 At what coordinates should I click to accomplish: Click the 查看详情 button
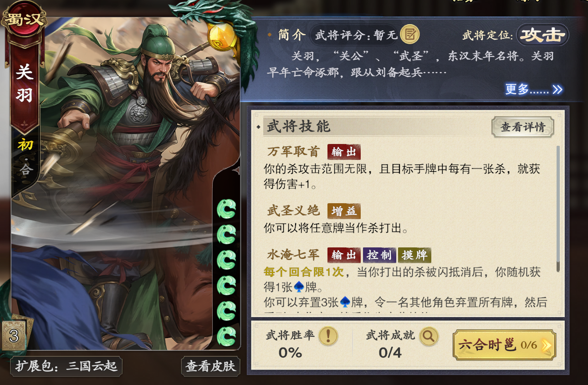click(523, 127)
